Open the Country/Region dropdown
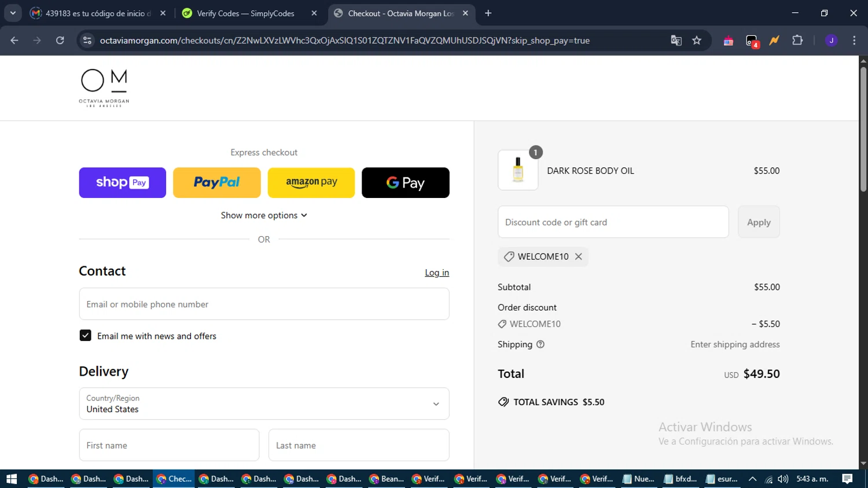 click(x=264, y=403)
